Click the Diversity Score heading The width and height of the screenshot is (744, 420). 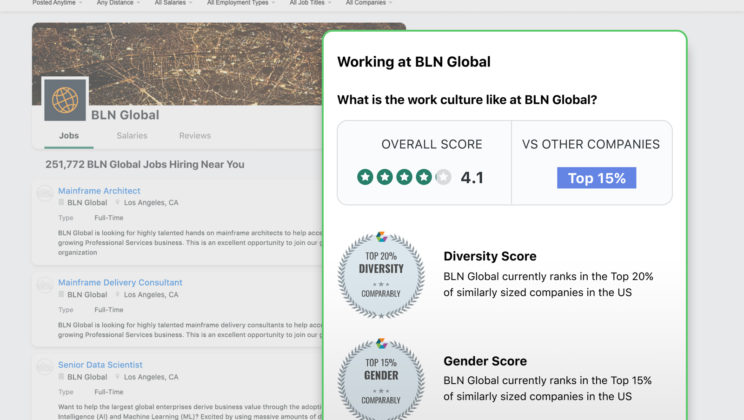[x=490, y=256]
